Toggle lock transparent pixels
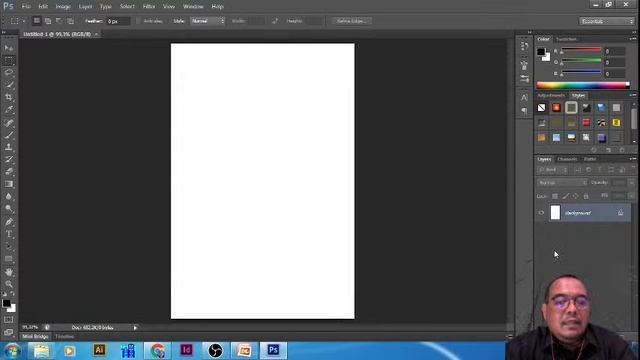 click(555, 196)
